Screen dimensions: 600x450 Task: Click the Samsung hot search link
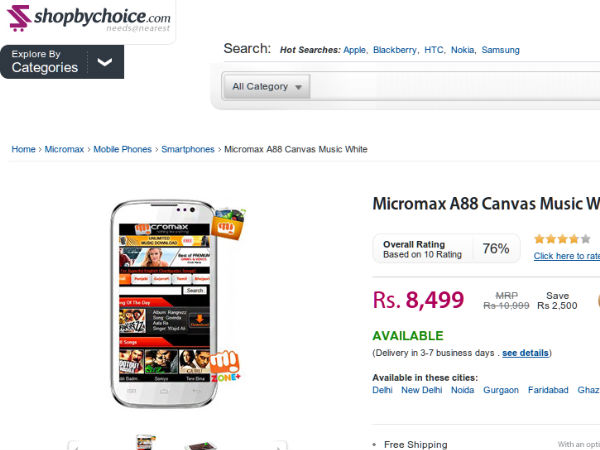tap(500, 50)
